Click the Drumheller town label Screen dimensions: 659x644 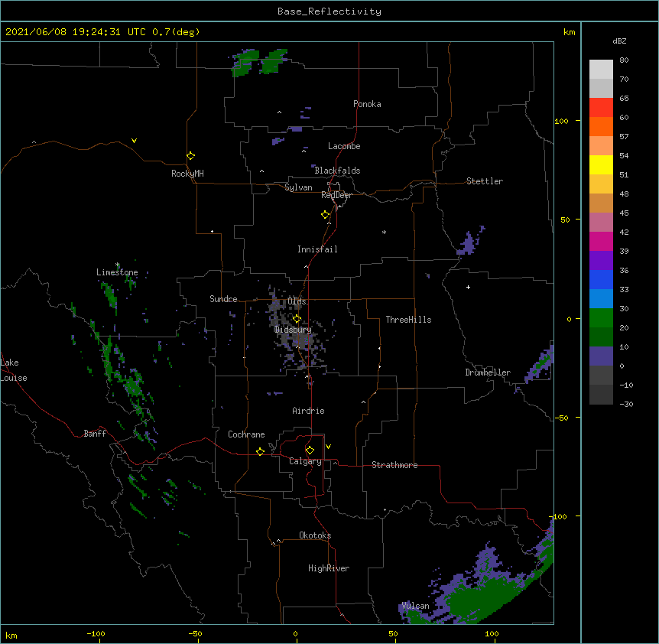tap(488, 372)
